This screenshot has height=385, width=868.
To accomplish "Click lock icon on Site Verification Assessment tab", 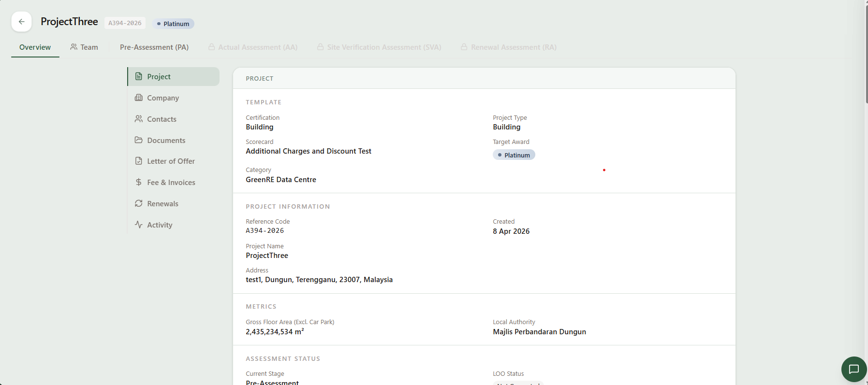I will pos(321,47).
